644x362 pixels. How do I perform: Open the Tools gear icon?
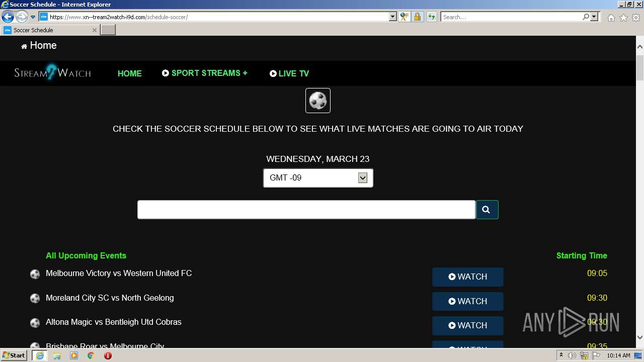tap(636, 18)
